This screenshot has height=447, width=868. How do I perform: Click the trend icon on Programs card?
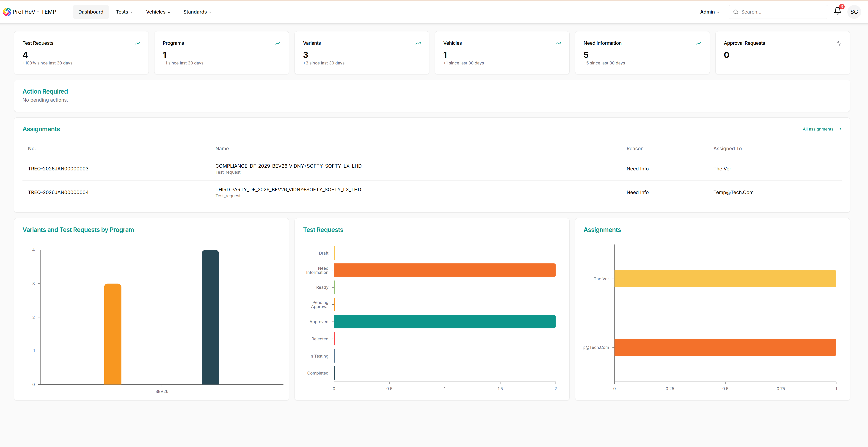(278, 43)
